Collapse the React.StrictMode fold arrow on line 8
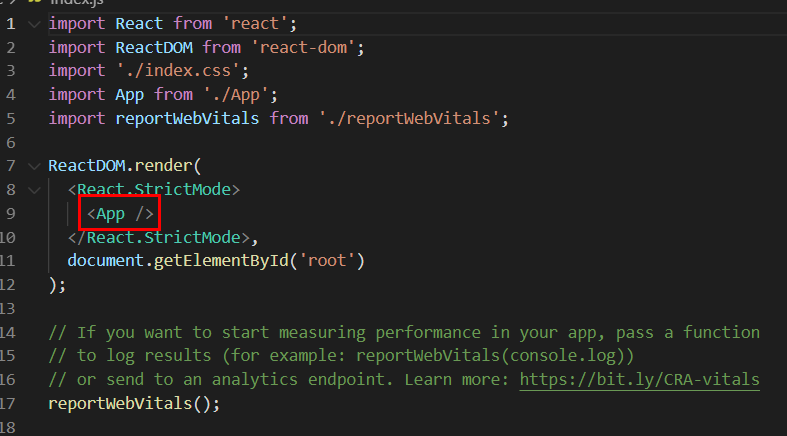 34,190
